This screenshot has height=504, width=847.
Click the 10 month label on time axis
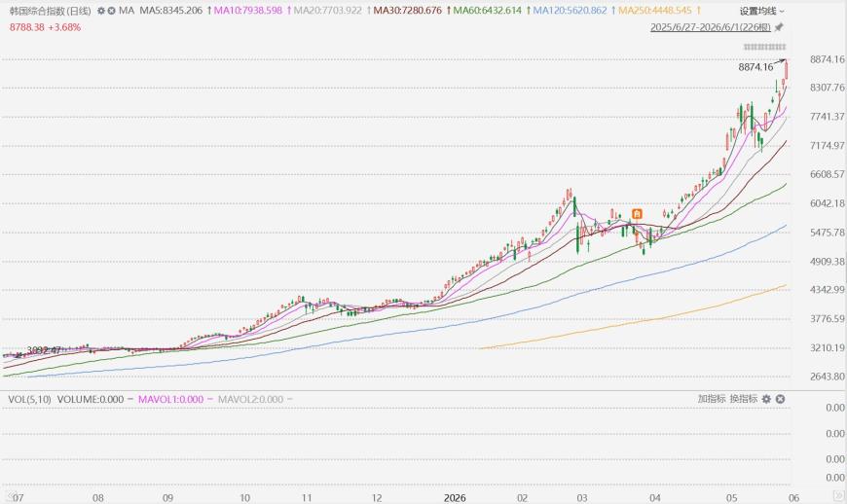click(244, 497)
